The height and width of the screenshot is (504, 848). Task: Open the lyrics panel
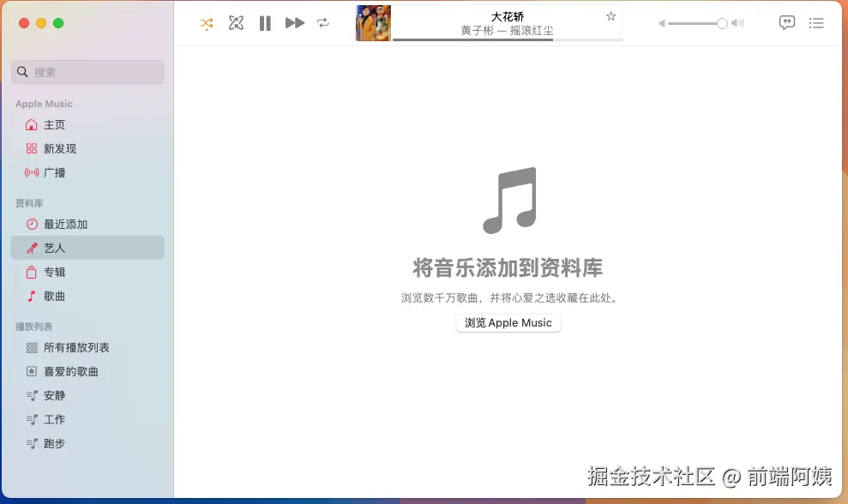(786, 23)
